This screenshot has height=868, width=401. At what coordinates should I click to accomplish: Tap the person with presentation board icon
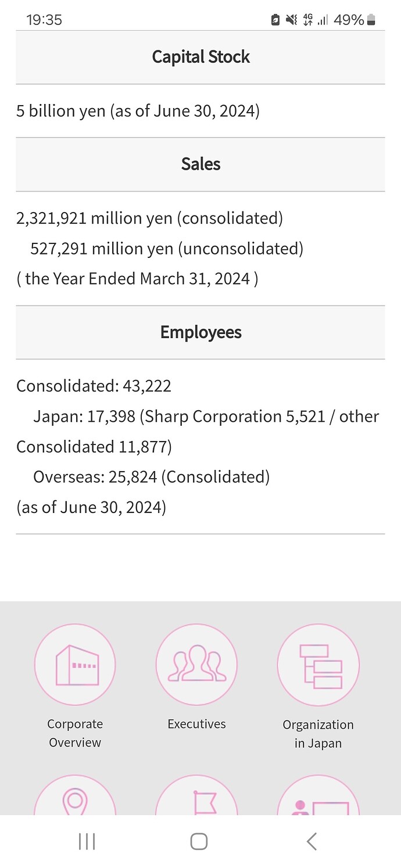(318, 795)
